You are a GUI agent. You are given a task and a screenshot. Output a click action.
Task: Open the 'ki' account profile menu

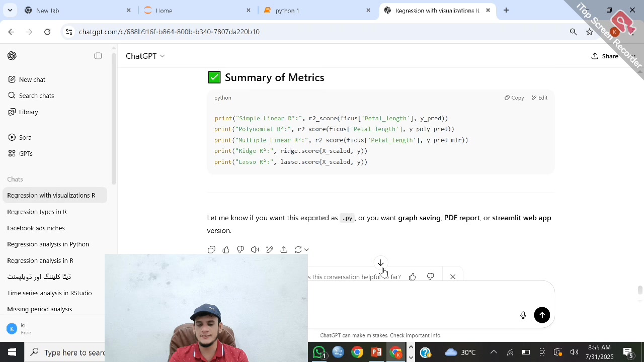(x=54, y=329)
